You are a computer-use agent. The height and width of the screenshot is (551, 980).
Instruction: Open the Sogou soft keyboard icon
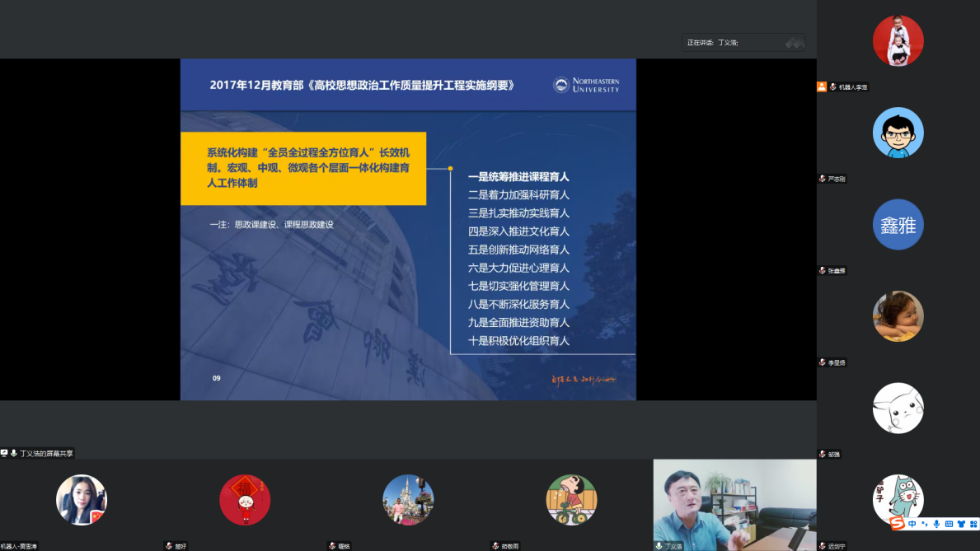949,524
